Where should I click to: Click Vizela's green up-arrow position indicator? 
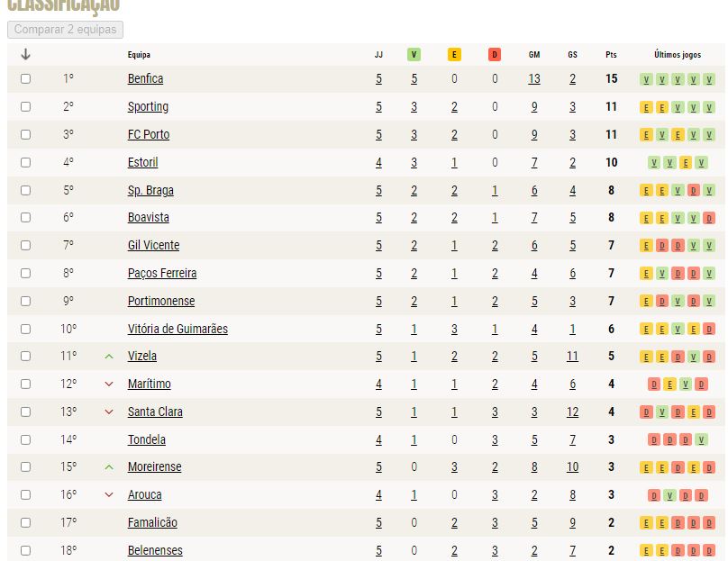[x=109, y=357]
